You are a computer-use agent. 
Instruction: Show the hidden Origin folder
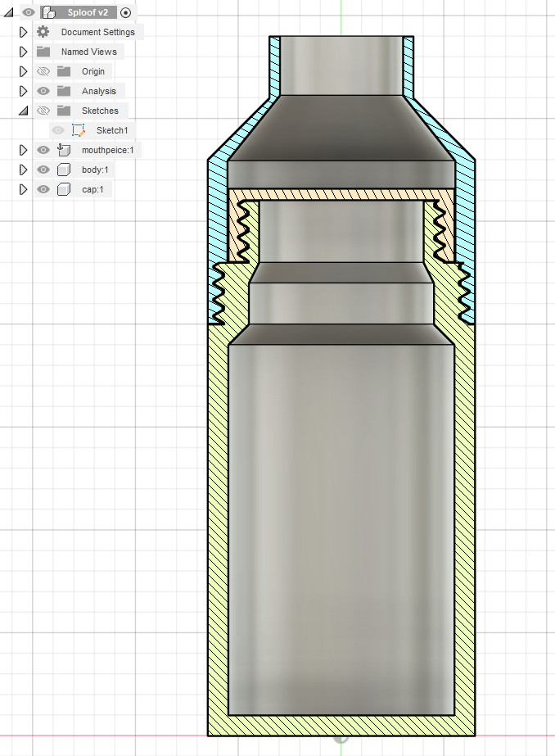coord(43,71)
